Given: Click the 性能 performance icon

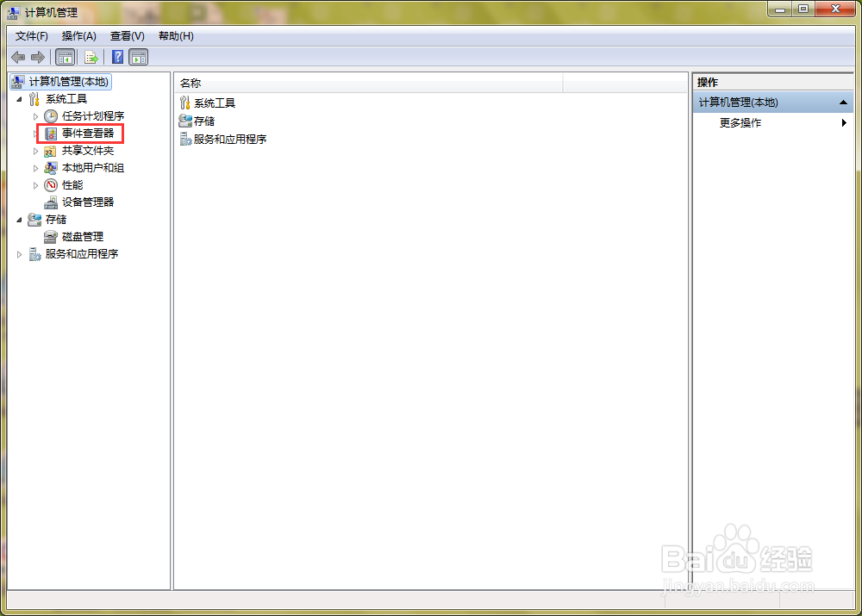Looking at the screenshot, I should [51, 185].
